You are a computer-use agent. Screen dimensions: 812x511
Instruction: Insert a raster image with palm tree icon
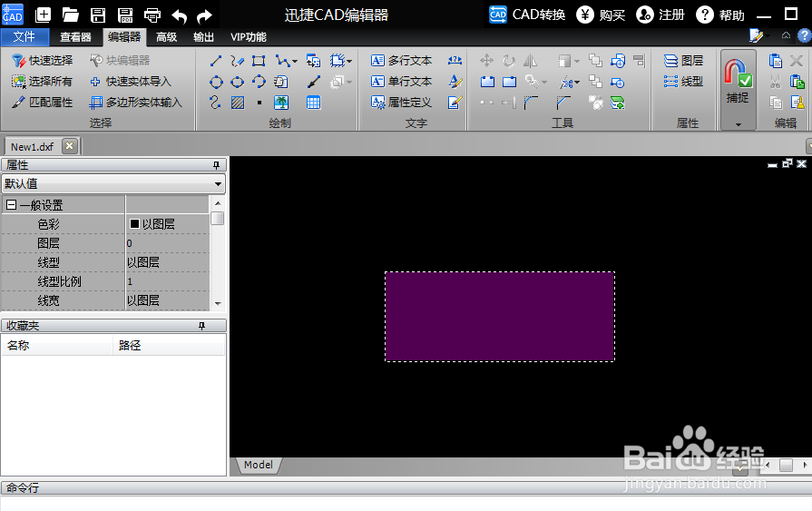pos(281,103)
